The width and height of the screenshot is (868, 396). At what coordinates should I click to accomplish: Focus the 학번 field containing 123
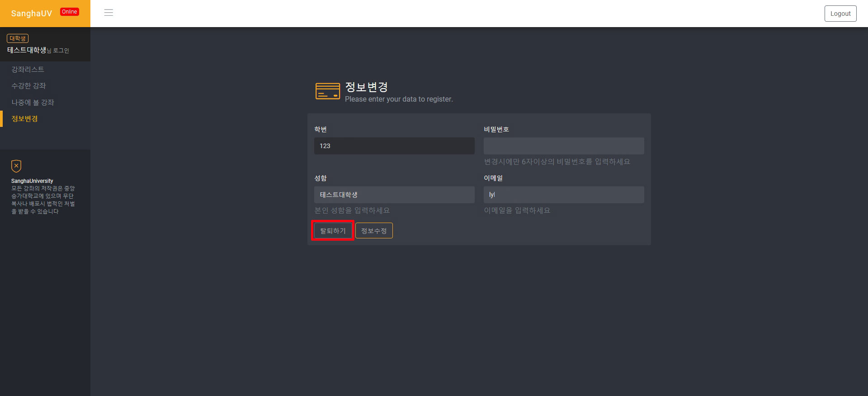tap(394, 146)
